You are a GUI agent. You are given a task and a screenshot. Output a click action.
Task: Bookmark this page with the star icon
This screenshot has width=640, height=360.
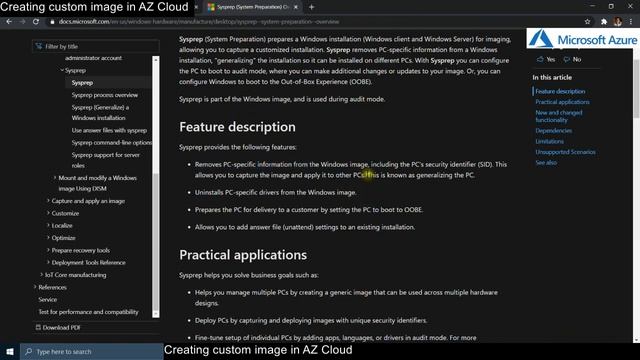(587, 22)
